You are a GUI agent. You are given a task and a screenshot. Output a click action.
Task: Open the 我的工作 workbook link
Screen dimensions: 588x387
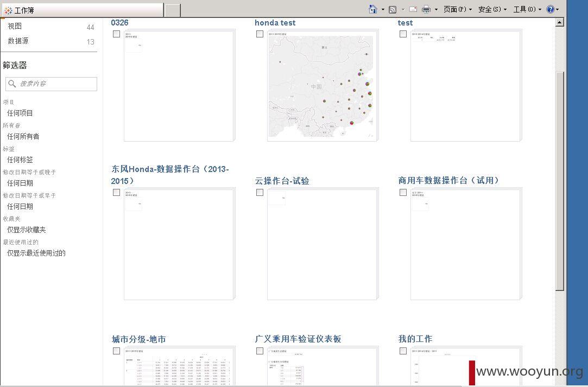pos(415,339)
